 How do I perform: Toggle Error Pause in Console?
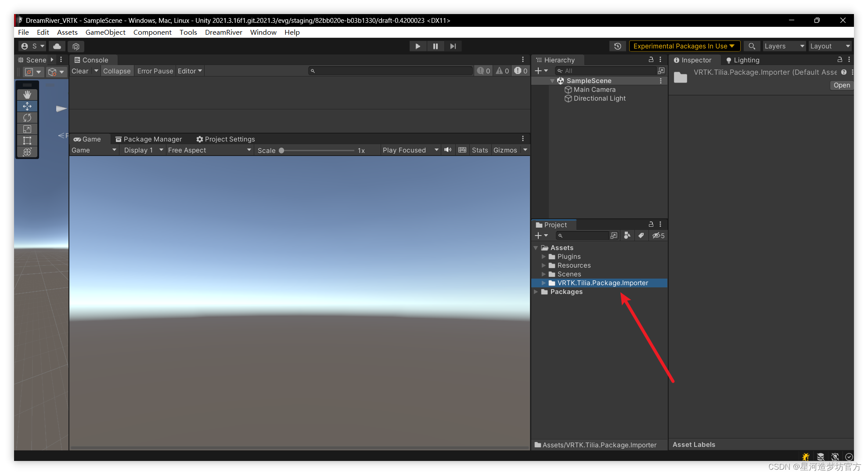pos(155,71)
